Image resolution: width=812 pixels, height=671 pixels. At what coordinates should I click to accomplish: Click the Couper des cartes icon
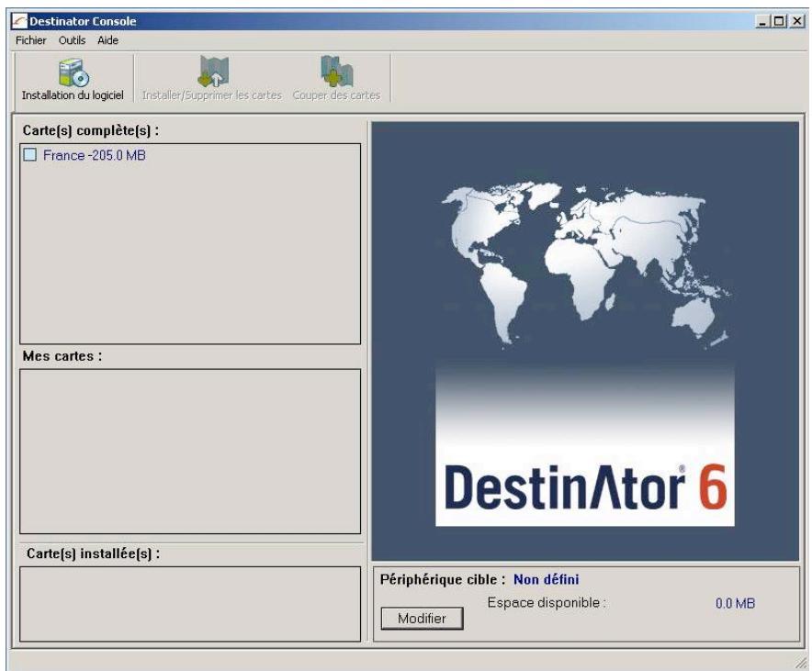point(336,72)
